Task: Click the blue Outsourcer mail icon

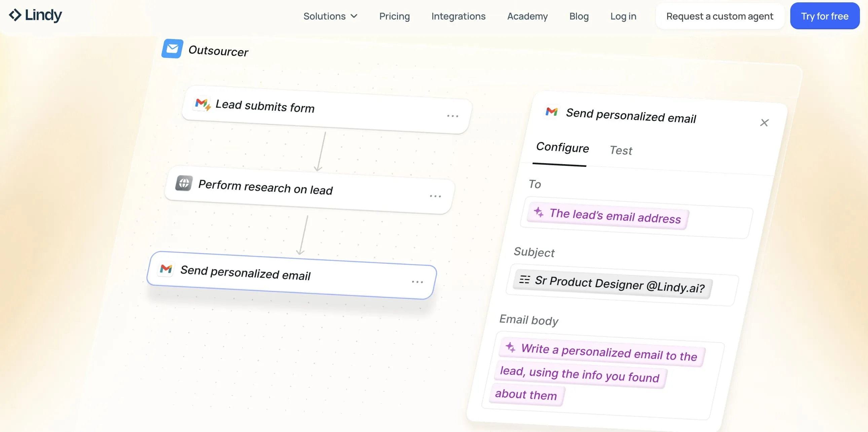Action: click(x=173, y=48)
